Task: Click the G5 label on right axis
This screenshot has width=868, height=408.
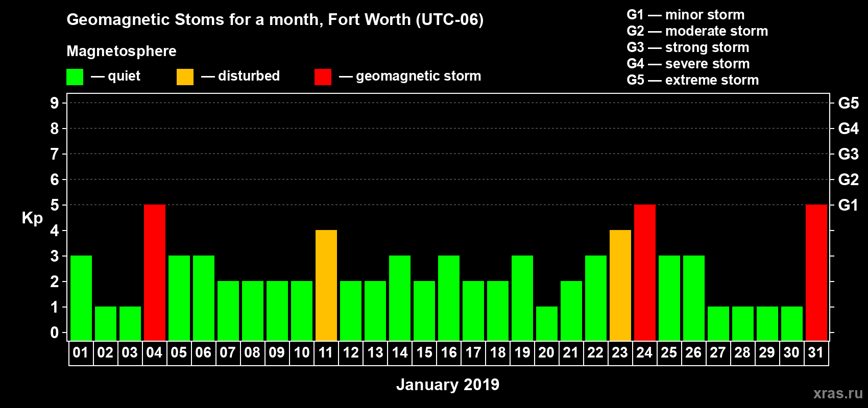Action: [848, 103]
